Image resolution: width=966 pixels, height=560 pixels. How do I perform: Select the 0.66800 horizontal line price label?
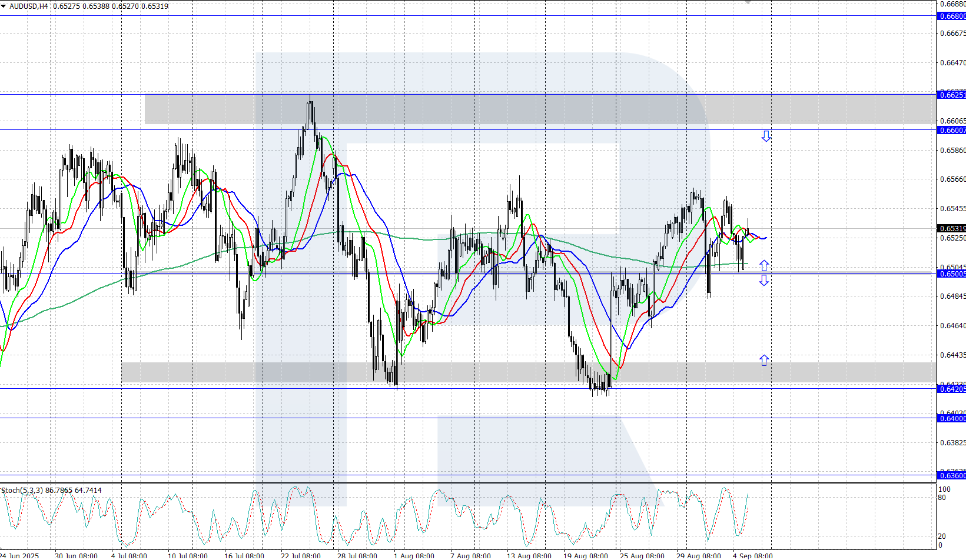[x=951, y=16]
